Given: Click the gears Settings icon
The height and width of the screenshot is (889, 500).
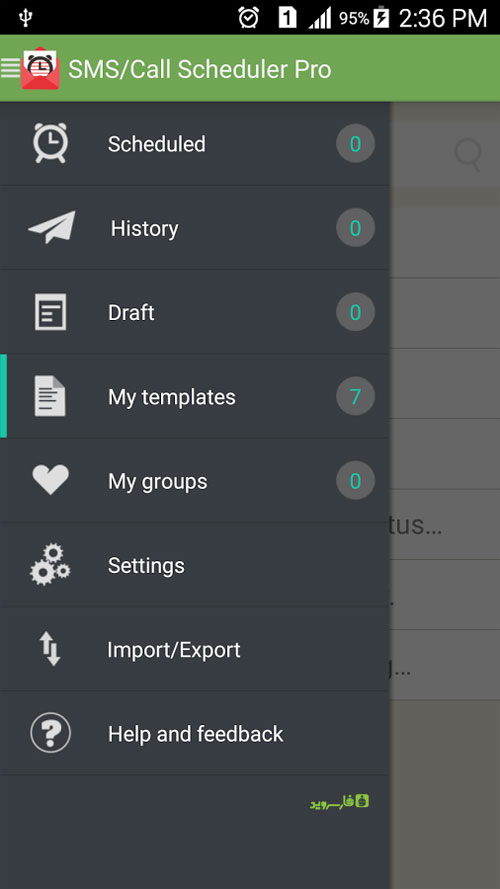Looking at the screenshot, I should click(x=50, y=565).
